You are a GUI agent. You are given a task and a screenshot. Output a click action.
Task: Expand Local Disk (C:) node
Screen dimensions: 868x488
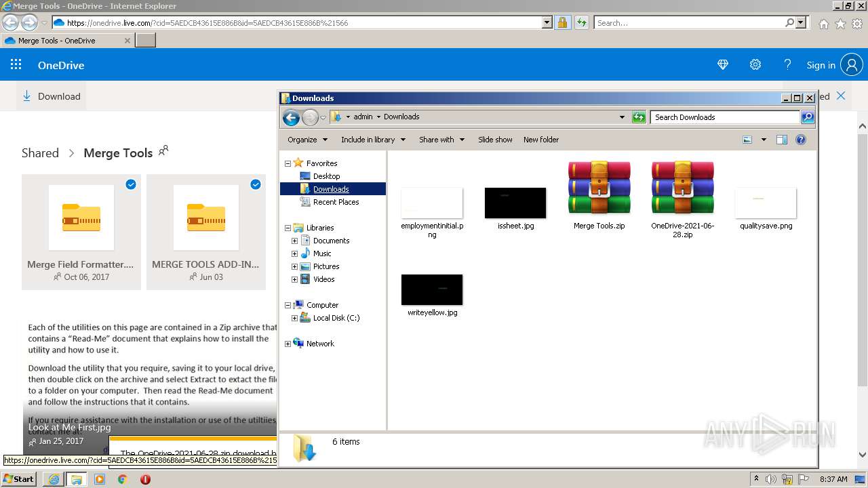tap(294, 318)
